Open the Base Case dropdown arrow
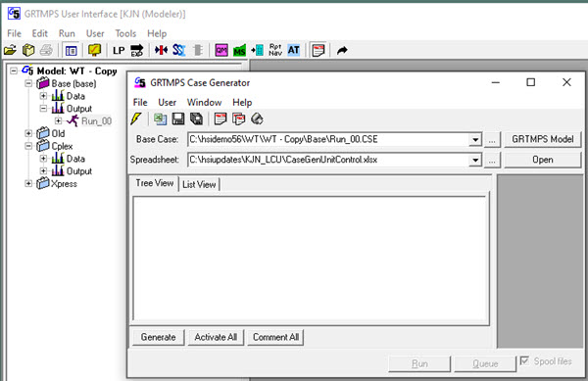 click(475, 140)
